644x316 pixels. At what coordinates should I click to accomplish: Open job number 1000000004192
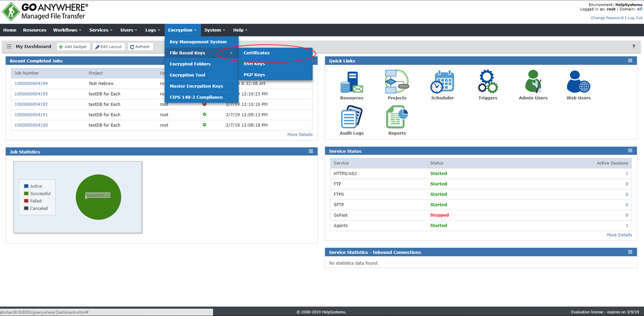31,104
